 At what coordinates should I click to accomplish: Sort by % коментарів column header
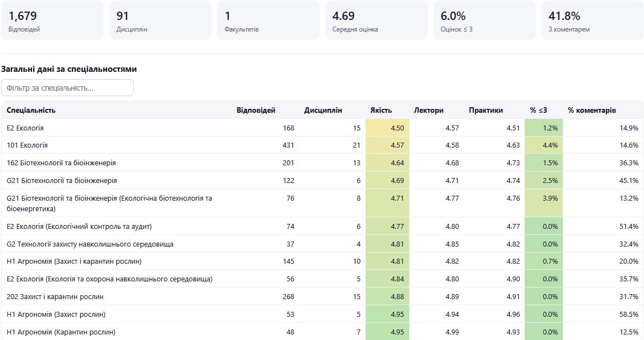coord(592,110)
